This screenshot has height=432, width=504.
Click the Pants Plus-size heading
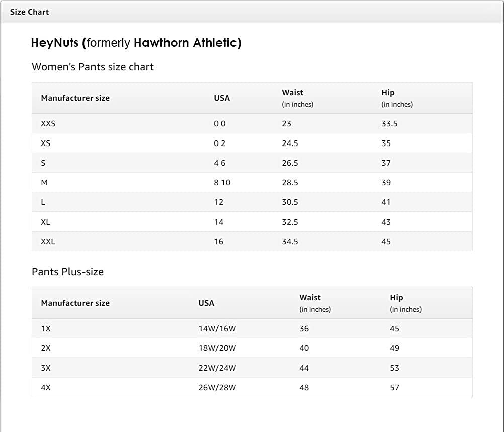click(x=67, y=272)
